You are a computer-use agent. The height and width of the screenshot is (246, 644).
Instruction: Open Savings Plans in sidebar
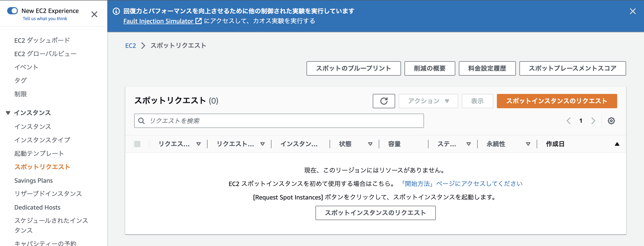[34, 180]
